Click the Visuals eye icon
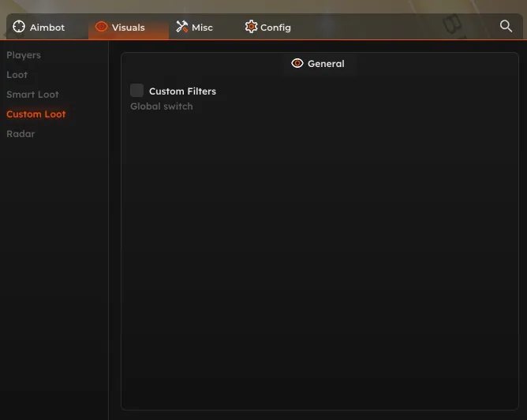 101,27
